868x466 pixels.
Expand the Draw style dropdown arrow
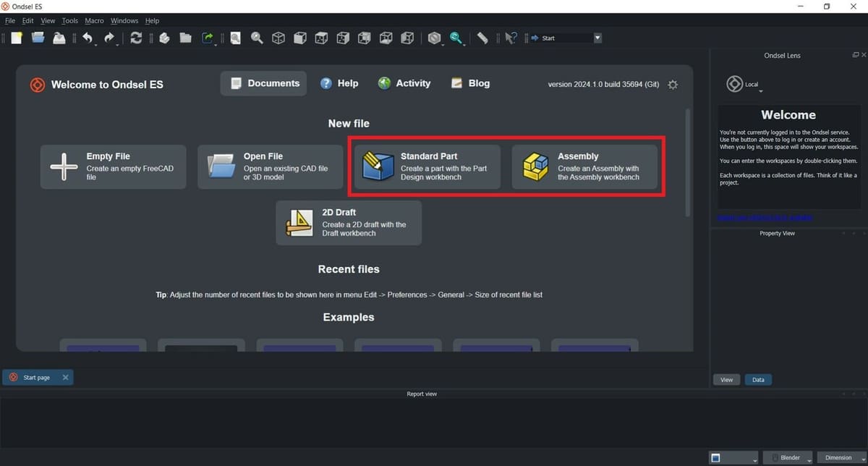coord(443,45)
